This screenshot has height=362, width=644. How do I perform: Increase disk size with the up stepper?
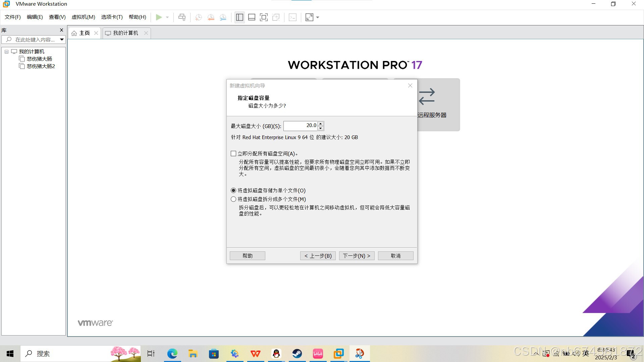pos(321,124)
